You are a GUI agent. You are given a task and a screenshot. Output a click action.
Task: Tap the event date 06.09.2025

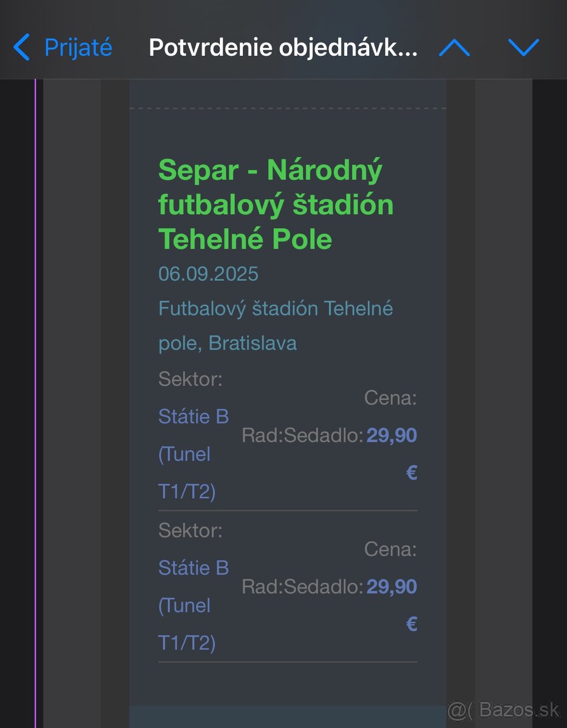pyautogui.click(x=208, y=274)
